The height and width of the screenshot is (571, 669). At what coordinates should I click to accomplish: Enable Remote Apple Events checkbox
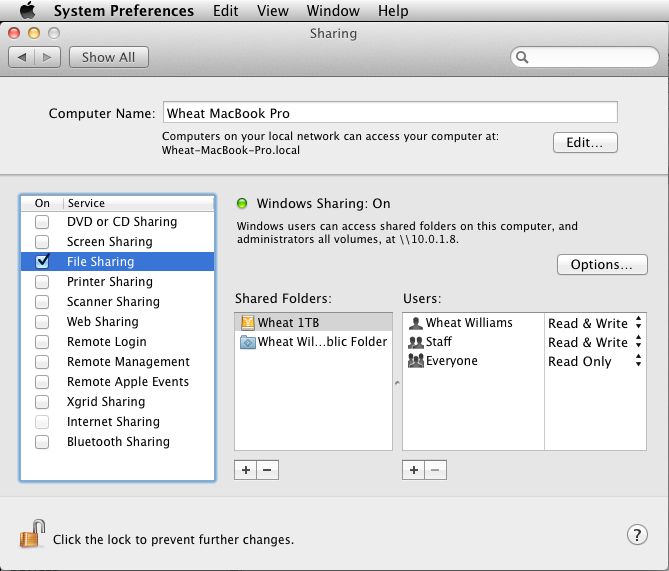(x=42, y=382)
